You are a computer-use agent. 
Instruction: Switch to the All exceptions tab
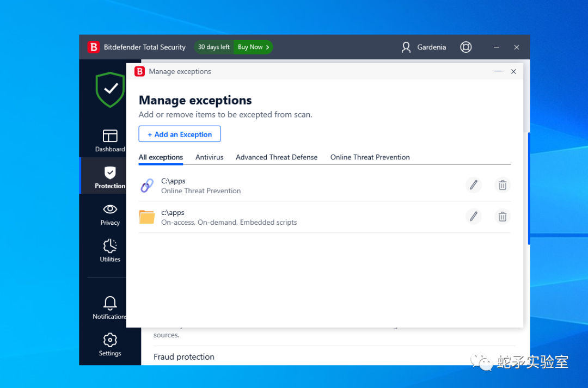coord(161,157)
